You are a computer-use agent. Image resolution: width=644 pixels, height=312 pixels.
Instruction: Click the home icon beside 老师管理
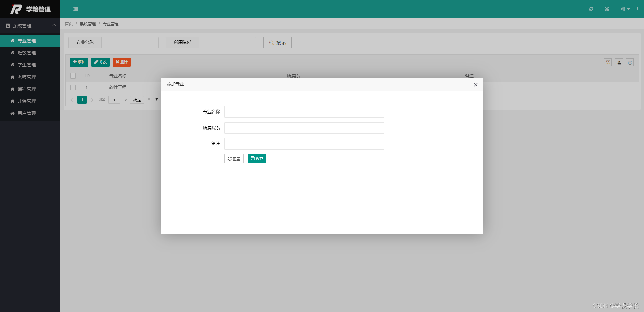coord(12,77)
